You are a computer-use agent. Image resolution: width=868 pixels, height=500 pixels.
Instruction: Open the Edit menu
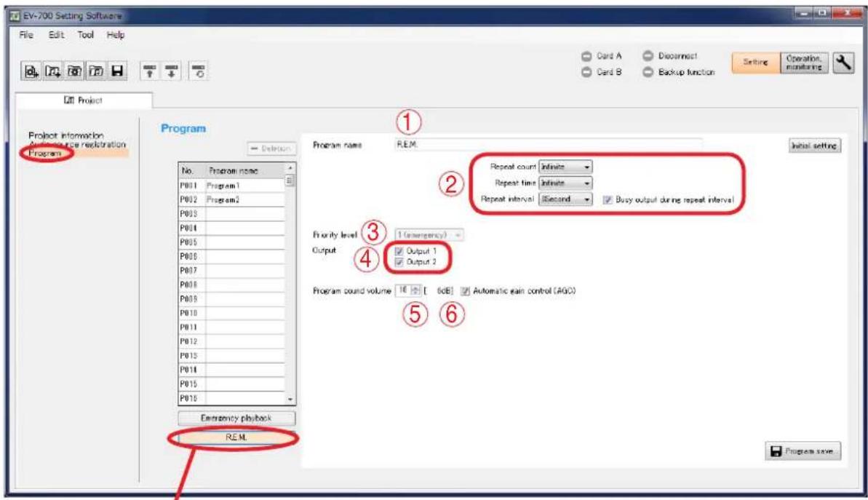point(56,35)
